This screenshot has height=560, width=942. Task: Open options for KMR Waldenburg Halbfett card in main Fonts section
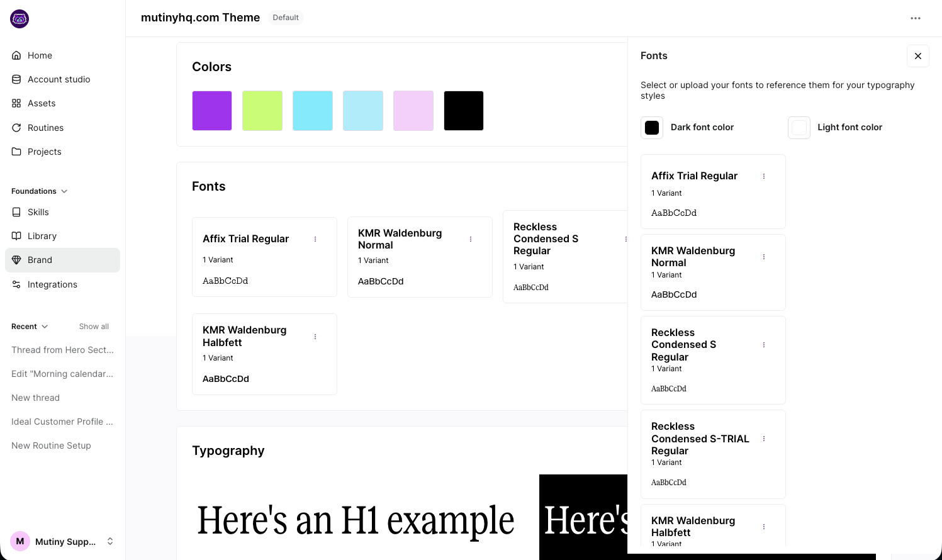315,337
